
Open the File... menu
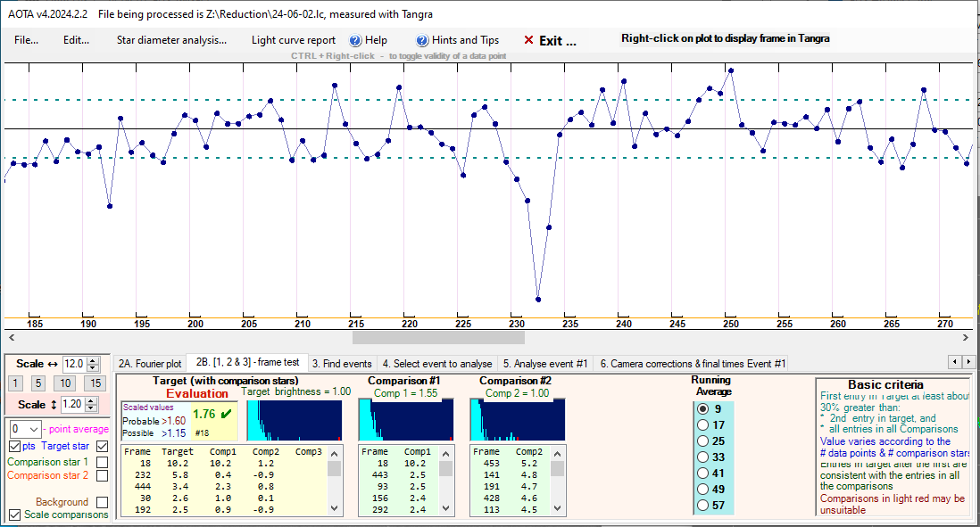coord(26,40)
